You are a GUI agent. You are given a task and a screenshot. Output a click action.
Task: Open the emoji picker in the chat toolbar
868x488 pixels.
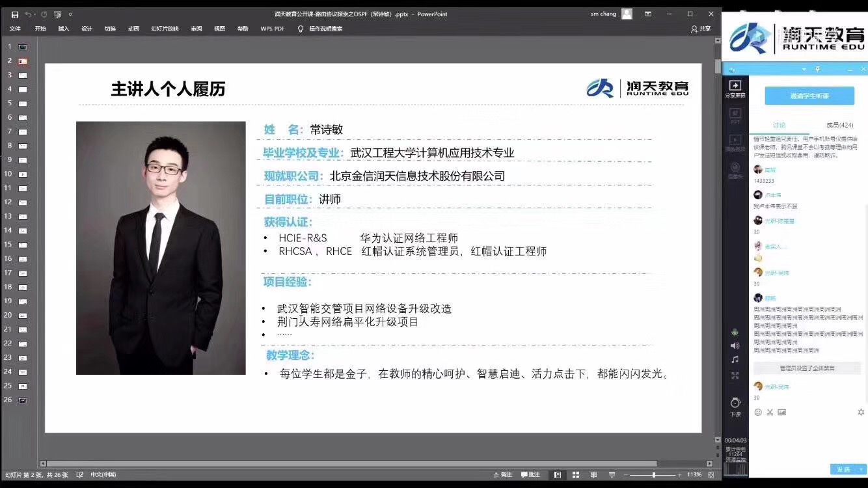[758, 412]
